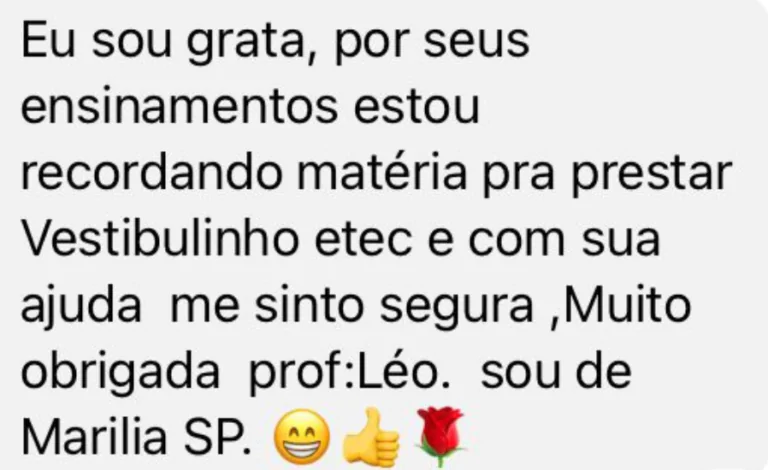Click the word "prestar"

pos(651,175)
